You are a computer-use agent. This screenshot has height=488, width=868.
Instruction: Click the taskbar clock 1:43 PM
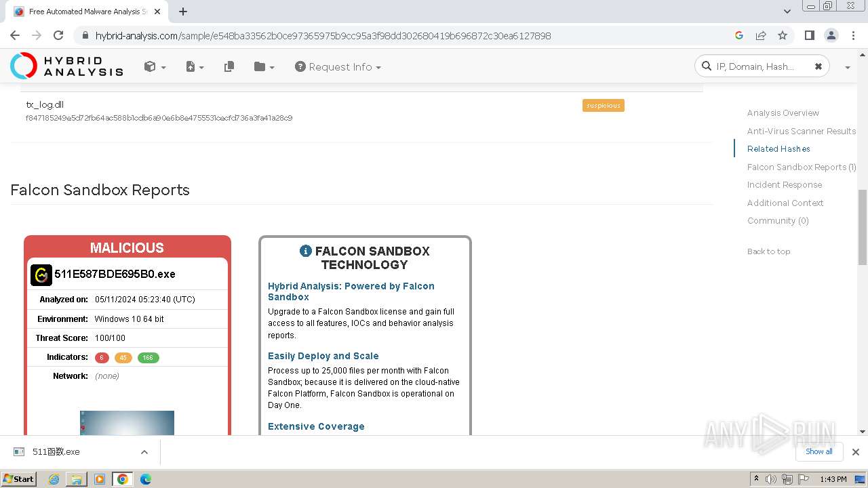coord(833,479)
